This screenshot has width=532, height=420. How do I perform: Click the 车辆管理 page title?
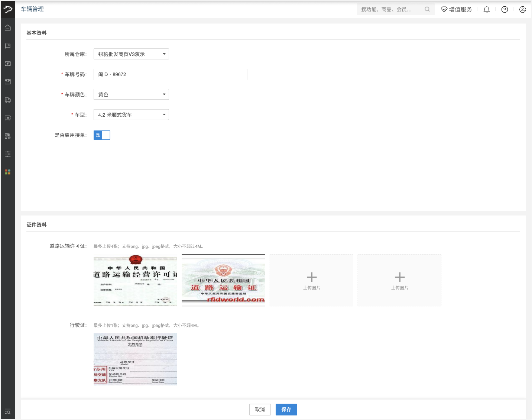[33, 9]
